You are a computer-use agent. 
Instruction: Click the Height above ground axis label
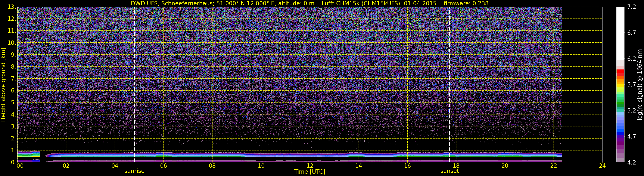pos(3,85)
